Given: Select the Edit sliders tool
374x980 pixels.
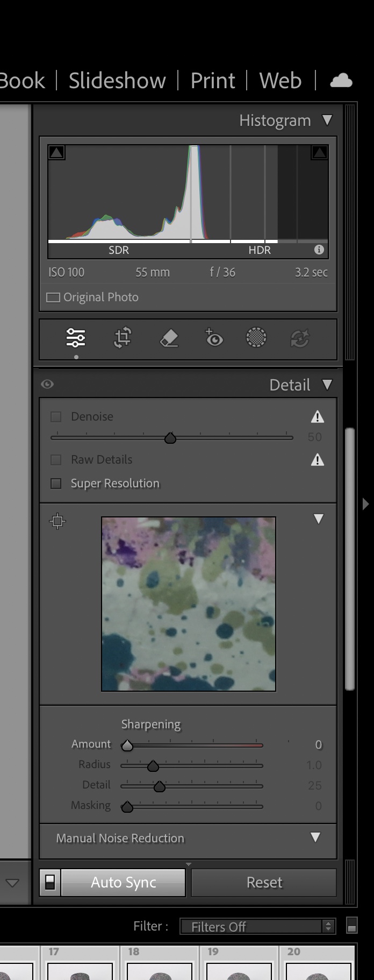Looking at the screenshot, I should pos(76,338).
